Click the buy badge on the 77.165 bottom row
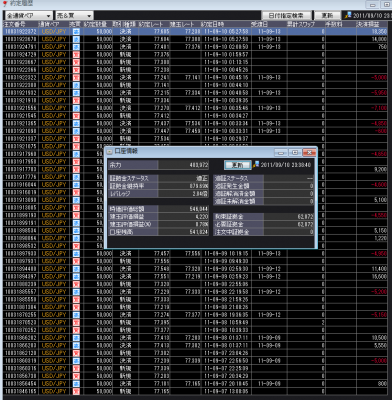The image size is (392, 400). [76, 391]
